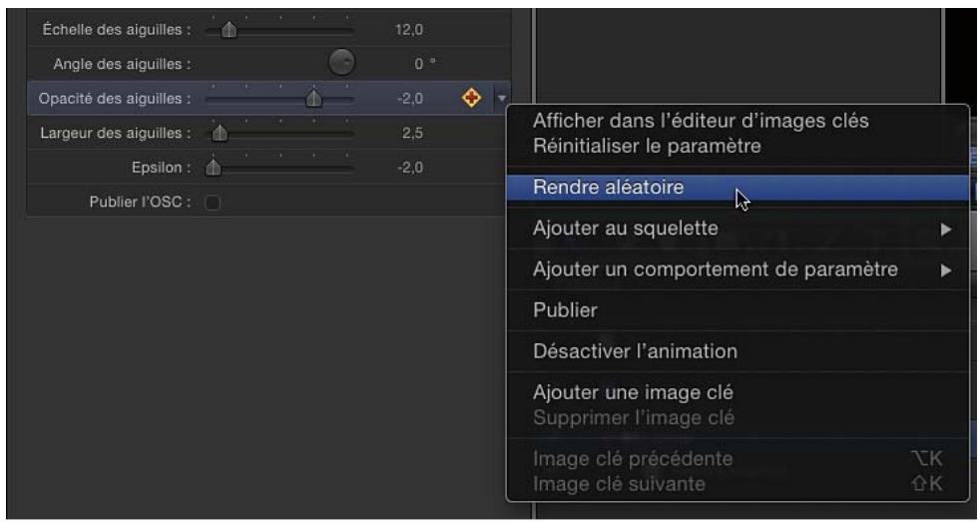Click the Epsilon slider handle
980x522 pixels.
click(x=214, y=168)
